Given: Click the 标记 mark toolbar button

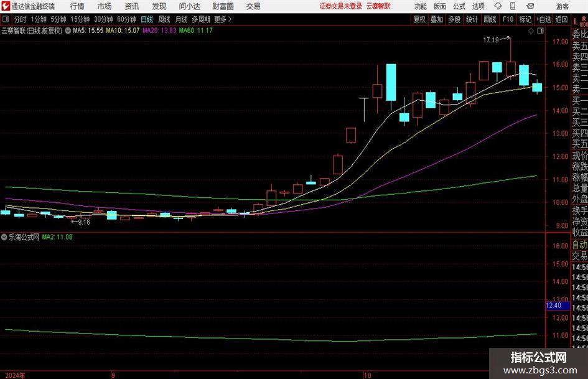Looking at the screenshot, I should 525,19.
